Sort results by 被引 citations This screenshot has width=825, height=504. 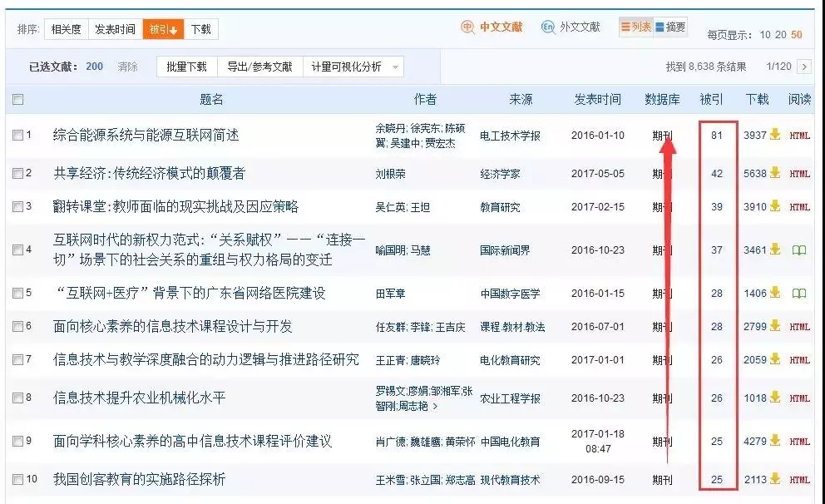tap(163, 29)
